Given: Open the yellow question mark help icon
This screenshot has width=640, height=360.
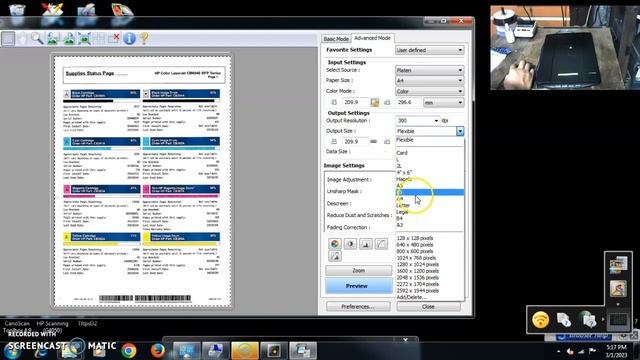Looking at the screenshot, I should click(x=144, y=38).
